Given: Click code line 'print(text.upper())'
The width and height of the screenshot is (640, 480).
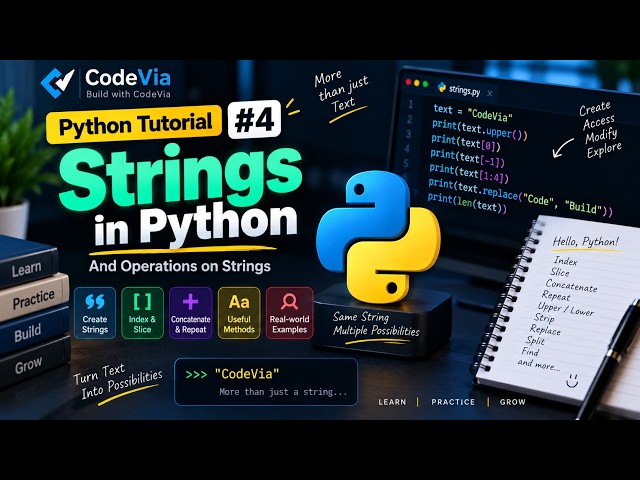Looking at the screenshot, I should (x=480, y=130).
